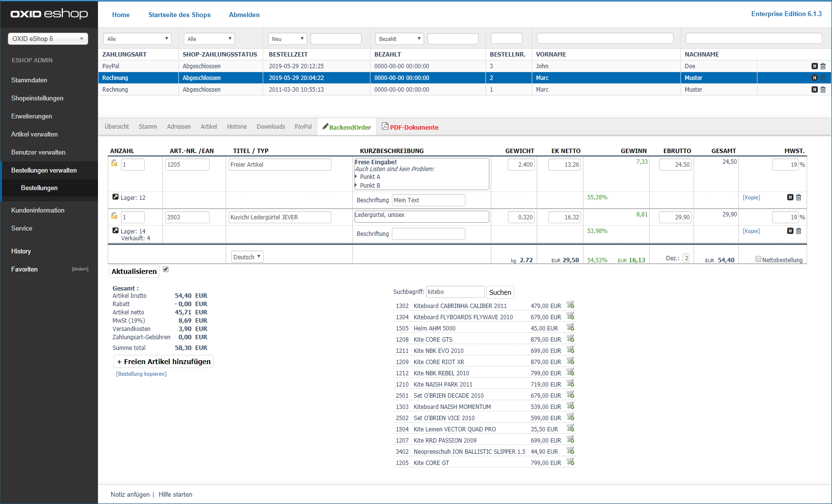Open the Zahlungsart filter dropdown

click(137, 39)
